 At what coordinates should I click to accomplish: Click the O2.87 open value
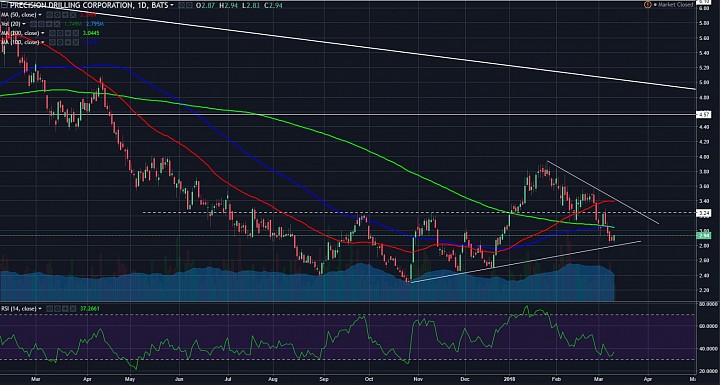coord(205,6)
